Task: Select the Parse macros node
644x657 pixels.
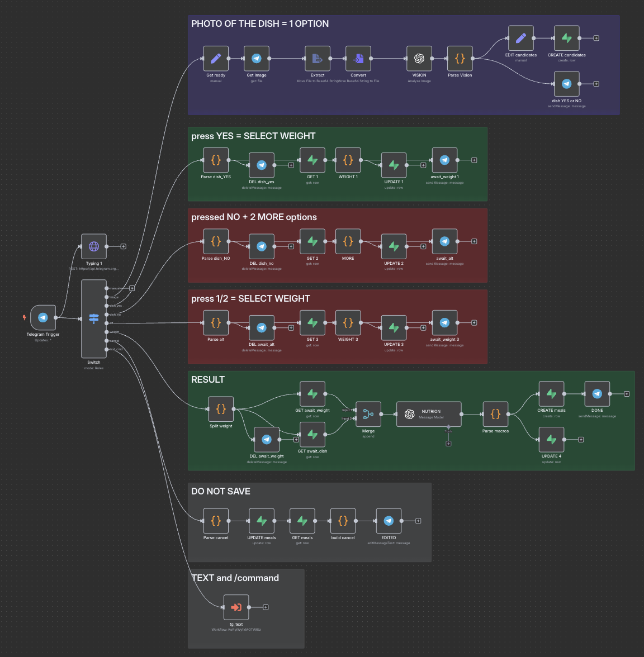Action: click(x=495, y=414)
